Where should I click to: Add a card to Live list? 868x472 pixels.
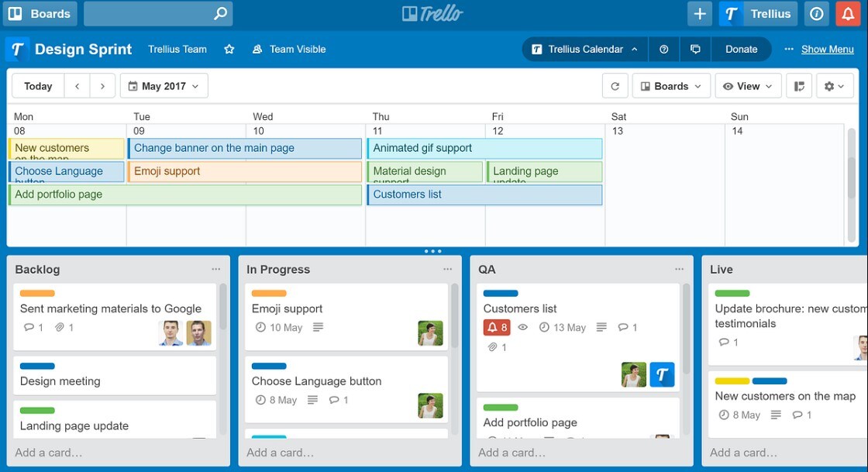click(743, 453)
